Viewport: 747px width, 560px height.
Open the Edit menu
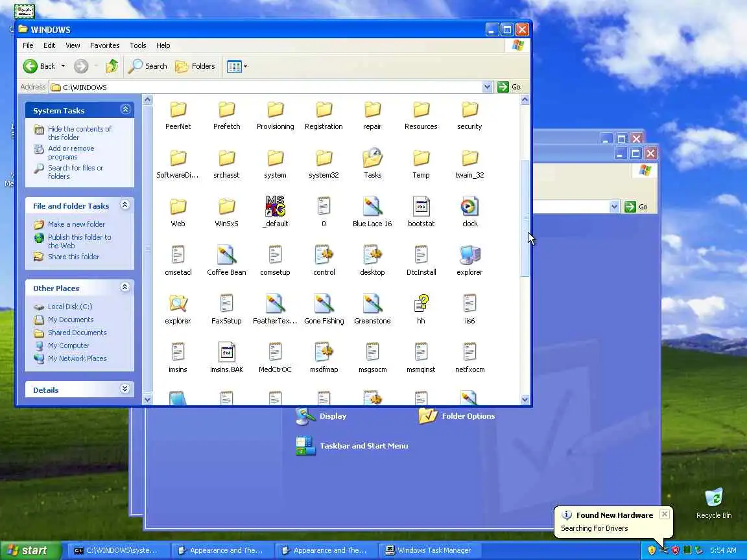49,45
